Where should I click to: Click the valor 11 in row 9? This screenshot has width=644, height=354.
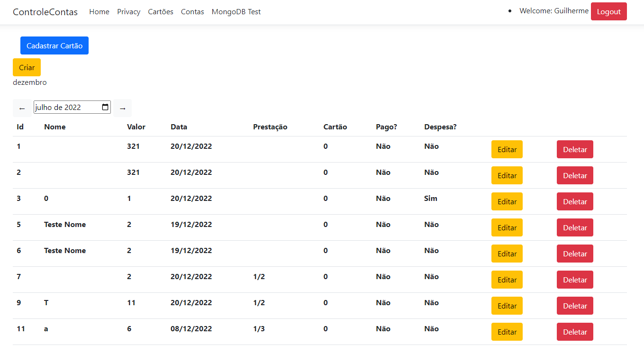[x=131, y=303]
